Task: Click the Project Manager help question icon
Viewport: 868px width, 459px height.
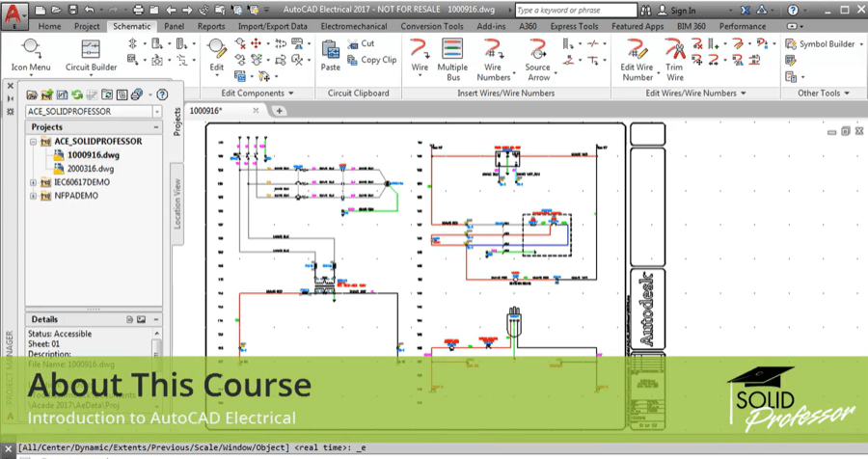Action: tap(162, 94)
